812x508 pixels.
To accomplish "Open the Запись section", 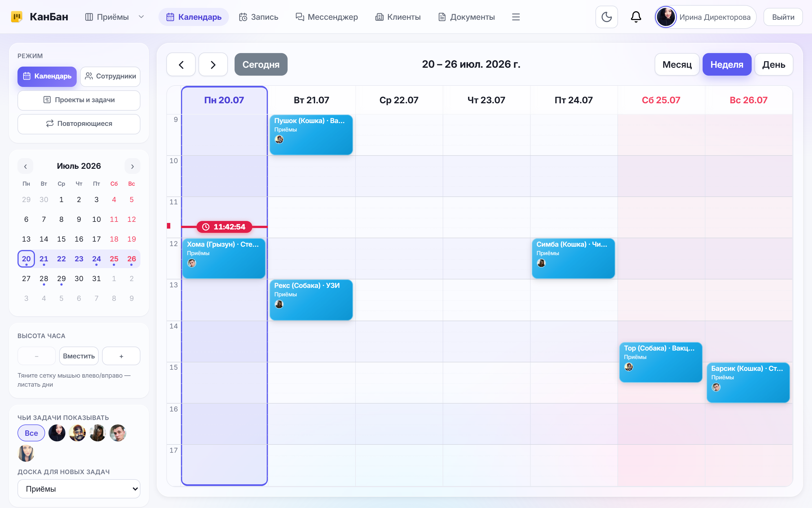I will (258, 17).
